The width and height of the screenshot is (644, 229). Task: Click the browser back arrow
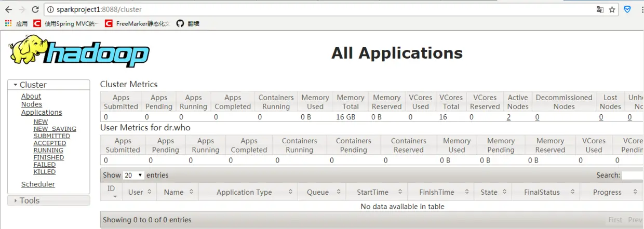[8, 9]
